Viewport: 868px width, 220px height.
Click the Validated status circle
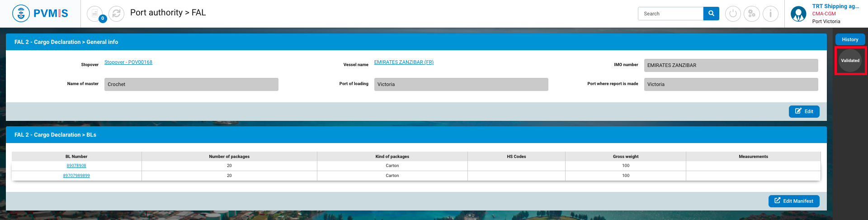[850, 61]
